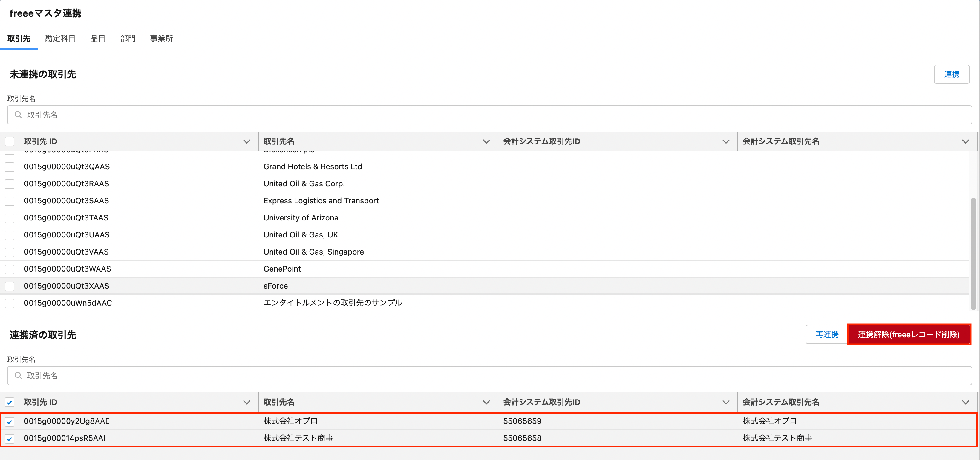The width and height of the screenshot is (980, 460).
Task: Open 取引先 ID column menu in linked table
Action: click(246, 402)
